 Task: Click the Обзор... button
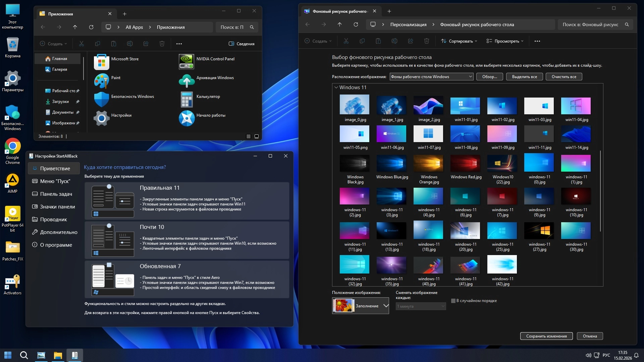point(489,77)
